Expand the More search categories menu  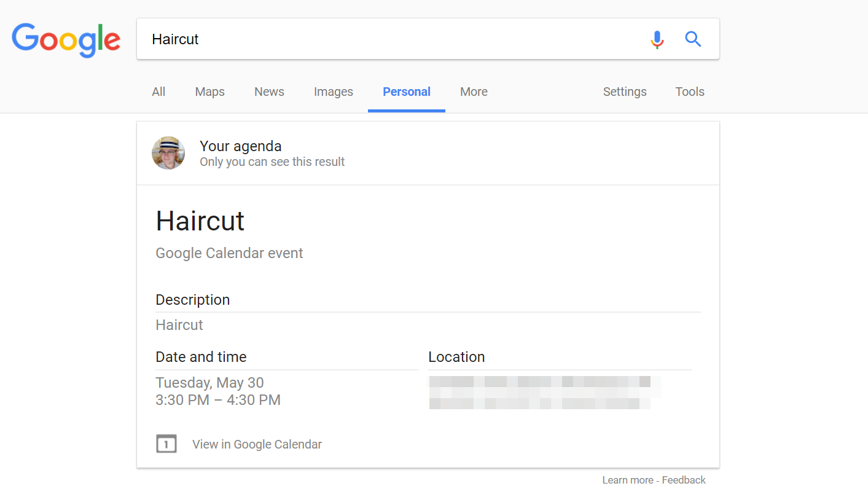click(x=474, y=92)
